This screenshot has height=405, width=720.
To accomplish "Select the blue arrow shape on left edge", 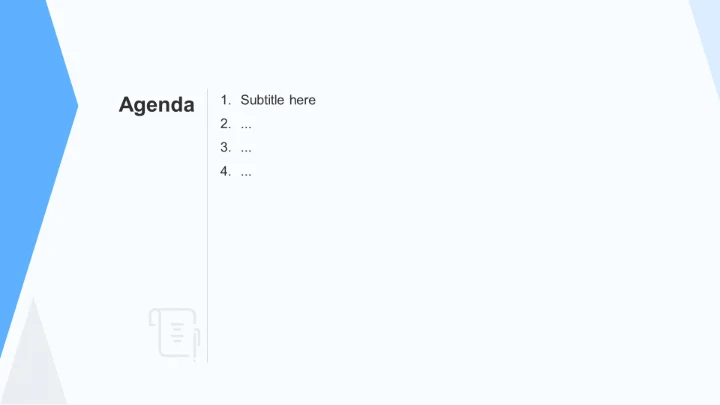I will pos(28,150).
